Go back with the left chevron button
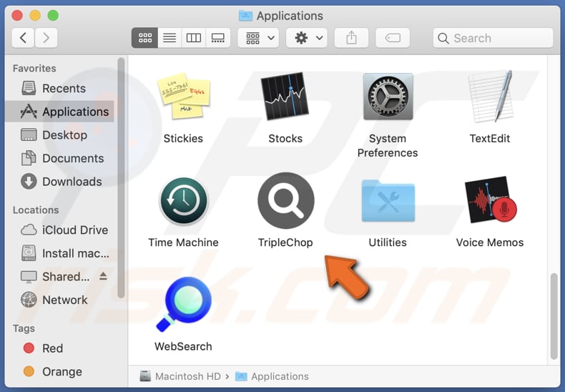The height and width of the screenshot is (392, 565). pos(23,38)
